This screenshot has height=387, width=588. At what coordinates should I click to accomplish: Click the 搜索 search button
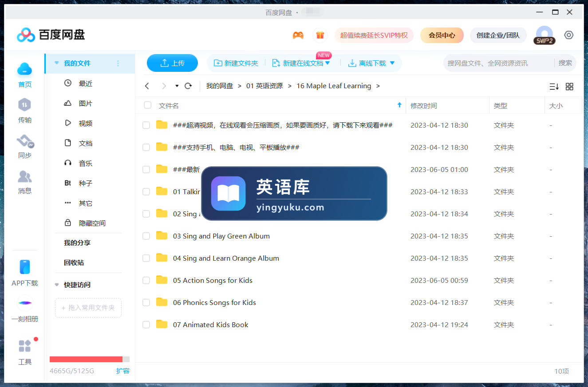[565, 63]
